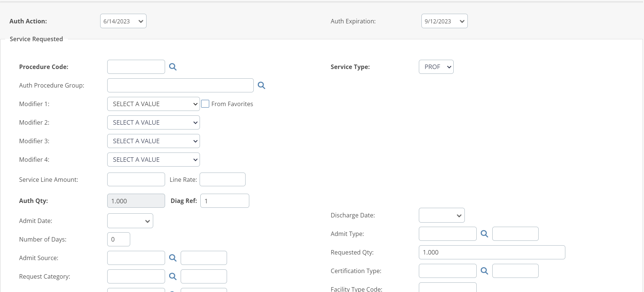Image resolution: width=644 pixels, height=292 pixels.
Task: Open the Modifier 4 dropdown
Action: pos(153,160)
